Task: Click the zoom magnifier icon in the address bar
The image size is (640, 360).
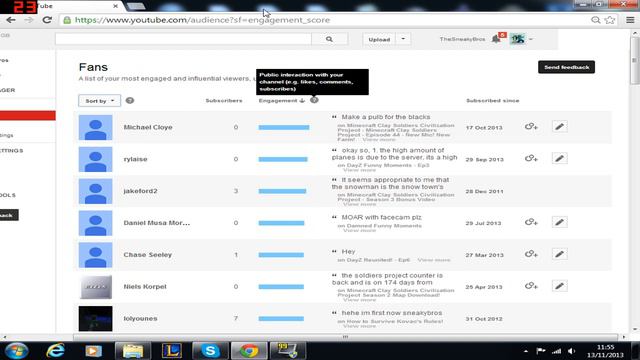Action: [596, 20]
